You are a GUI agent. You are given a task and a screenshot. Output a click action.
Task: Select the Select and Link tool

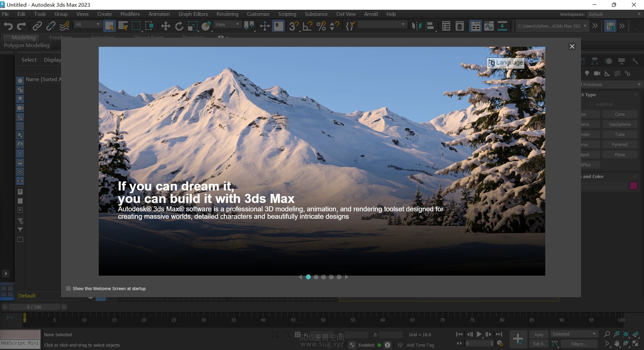pos(37,26)
